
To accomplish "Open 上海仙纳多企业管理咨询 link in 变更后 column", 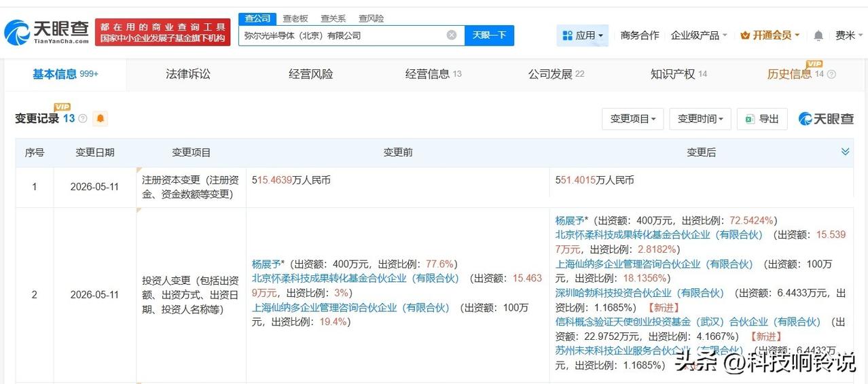I will (x=655, y=264).
